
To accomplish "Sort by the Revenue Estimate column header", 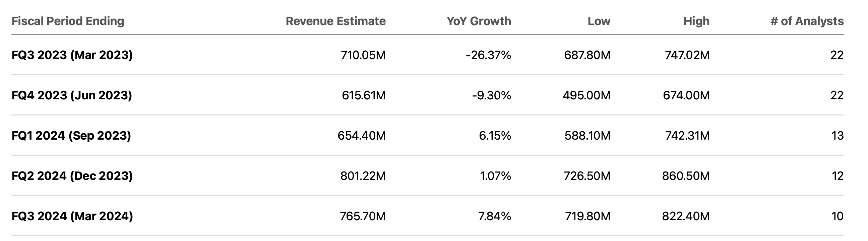I will (335, 21).
